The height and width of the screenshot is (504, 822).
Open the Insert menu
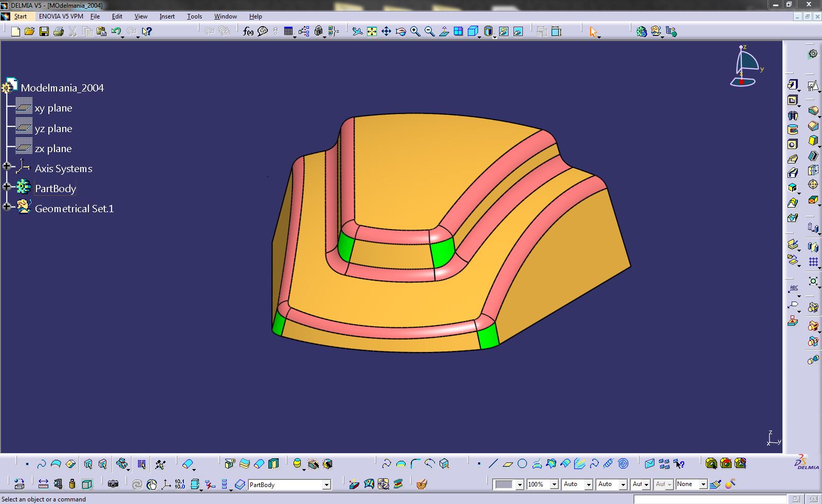click(167, 16)
